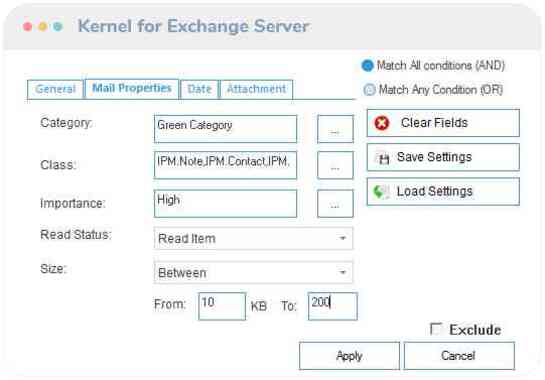Open the Category browse button
The width and height of the screenshot is (545, 380).
335,129
